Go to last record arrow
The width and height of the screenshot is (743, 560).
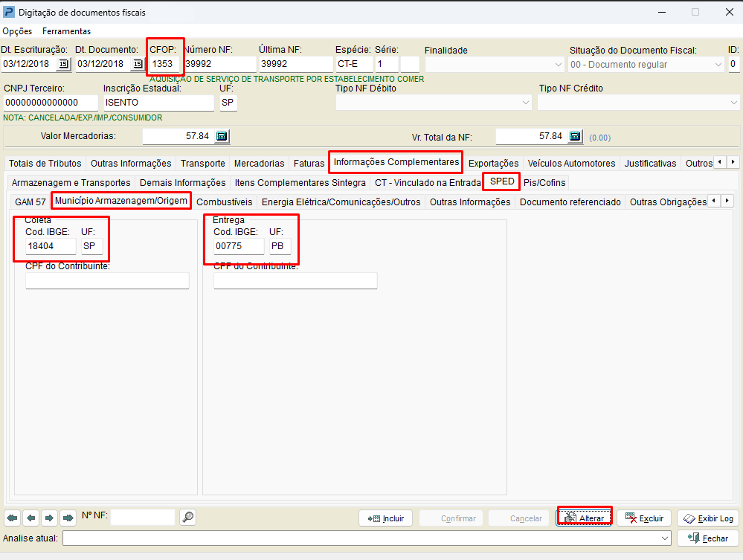click(68, 518)
